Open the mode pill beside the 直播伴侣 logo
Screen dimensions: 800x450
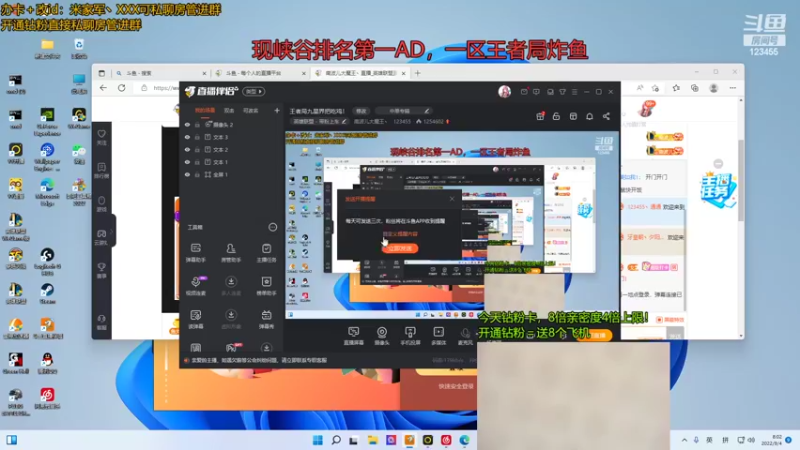click(x=254, y=91)
